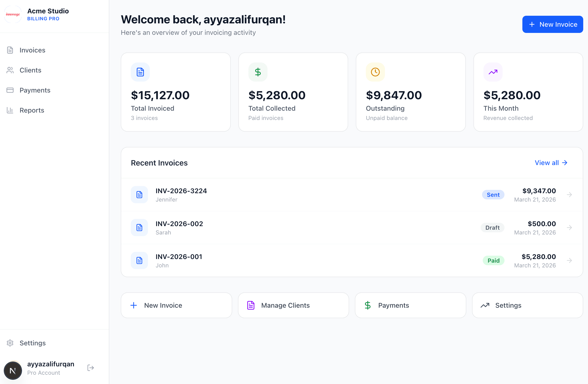
Task: Click the logout icon next to ayyazalifurqan
Action: 90,368
